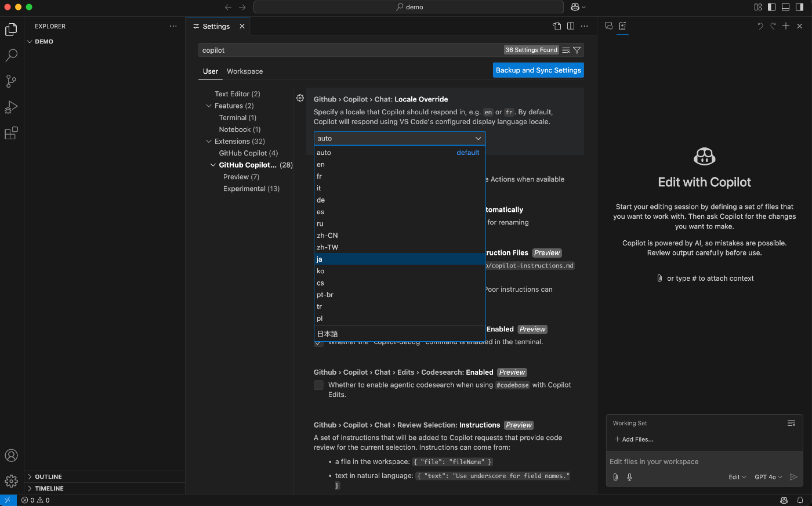Open errors and warnings status item

click(x=35, y=500)
